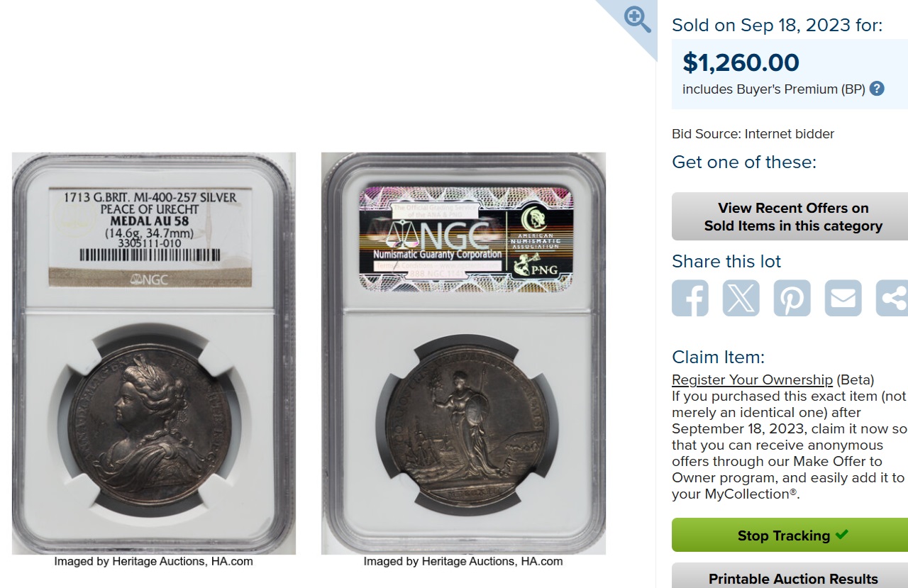Click the generic share network icon
Screen dimensions: 908x588
892,298
